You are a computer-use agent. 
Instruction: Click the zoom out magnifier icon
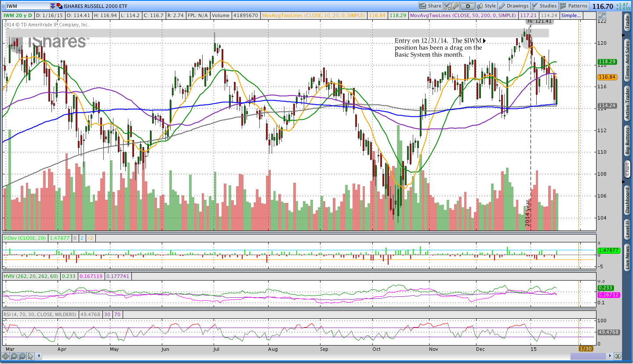pyautogui.click(x=22, y=356)
